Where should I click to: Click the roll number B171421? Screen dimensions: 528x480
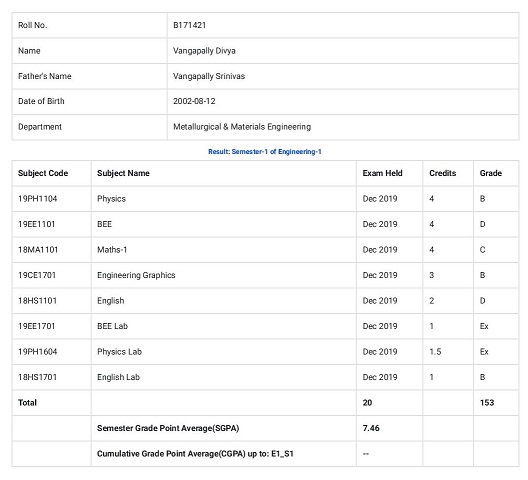click(189, 25)
